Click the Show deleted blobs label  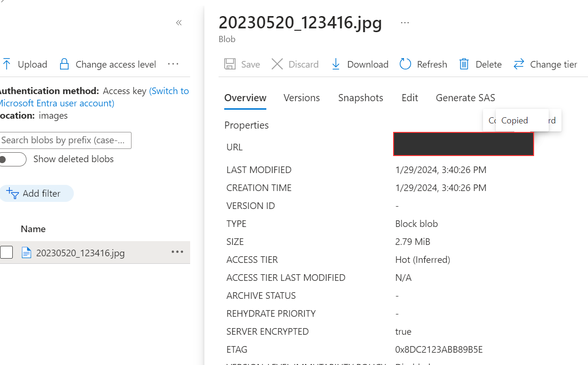coord(74,159)
